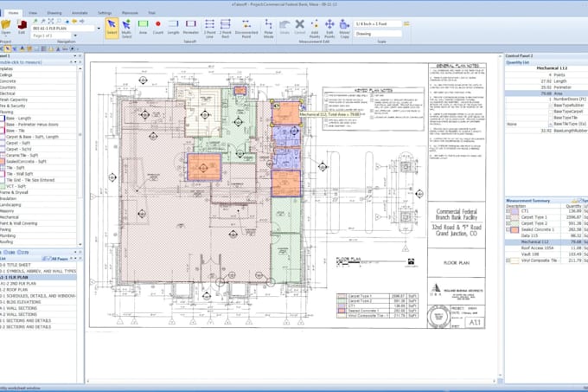The width and height of the screenshot is (588, 392).
Task: Pick the Length takeoff tool
Action: 173,28
